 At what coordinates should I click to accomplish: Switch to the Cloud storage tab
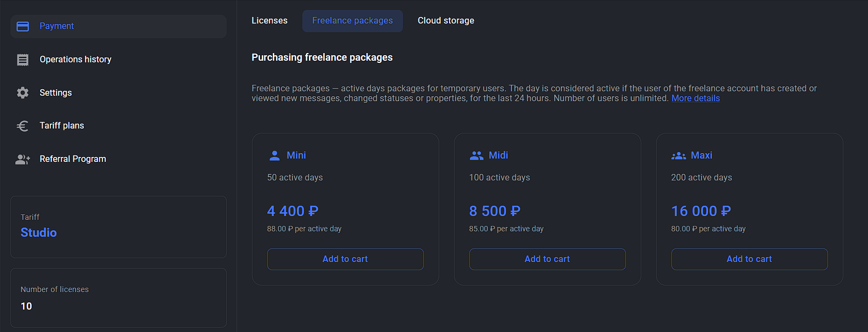(446, 21)
